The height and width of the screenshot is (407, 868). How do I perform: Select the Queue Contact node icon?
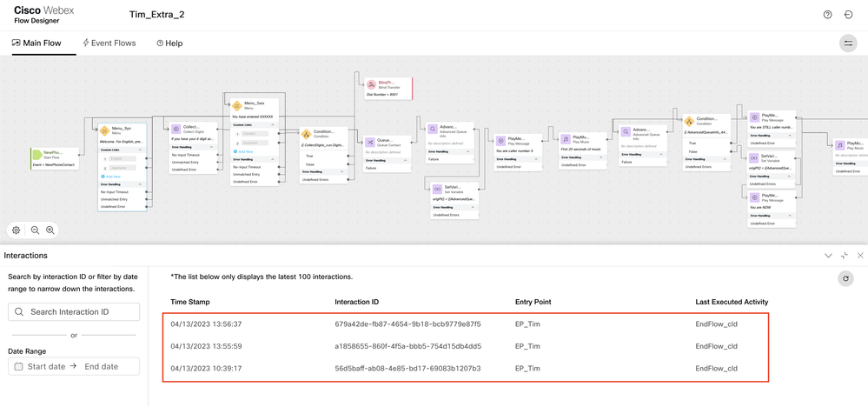pyautogui.click(x=370, y=143)
